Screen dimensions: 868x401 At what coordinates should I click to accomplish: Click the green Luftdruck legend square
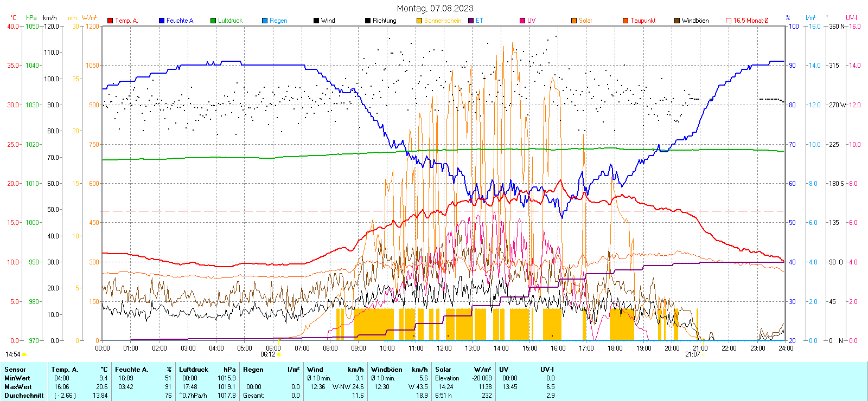tap(213, 21)
